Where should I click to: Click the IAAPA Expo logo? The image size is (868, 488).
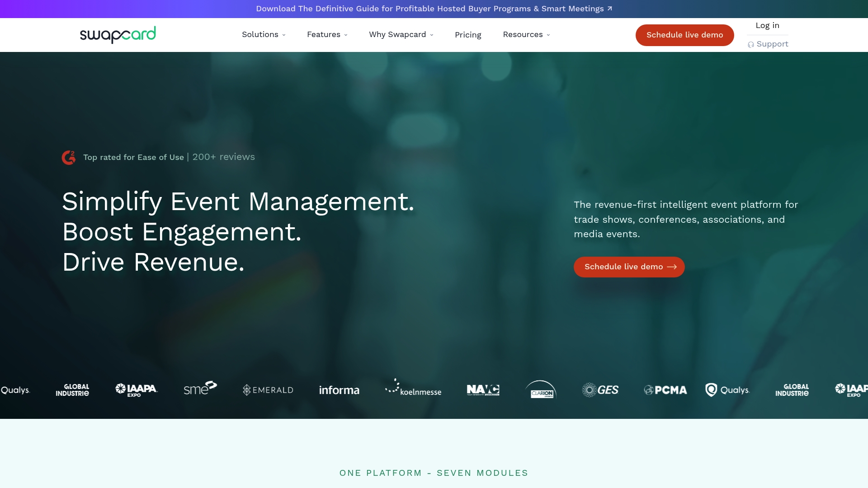coord(136,390)
